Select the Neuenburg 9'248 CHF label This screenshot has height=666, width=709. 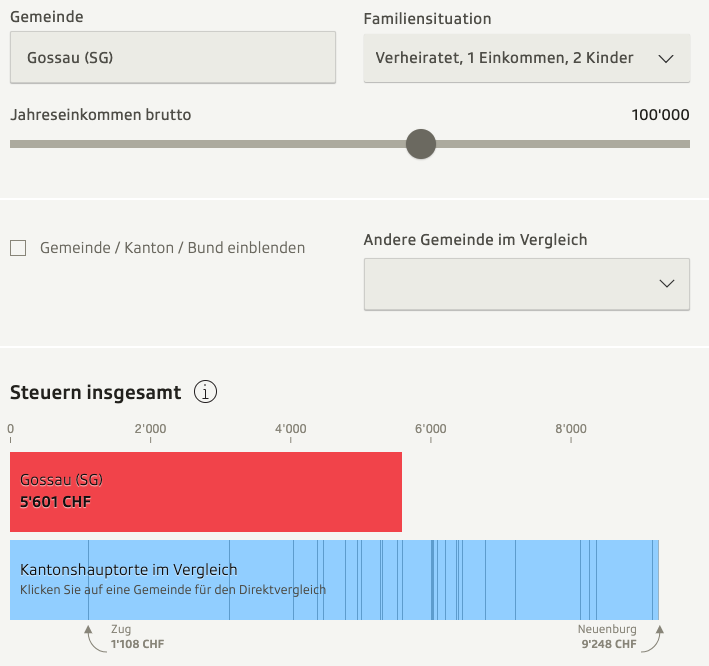click(x=607, y=637)
